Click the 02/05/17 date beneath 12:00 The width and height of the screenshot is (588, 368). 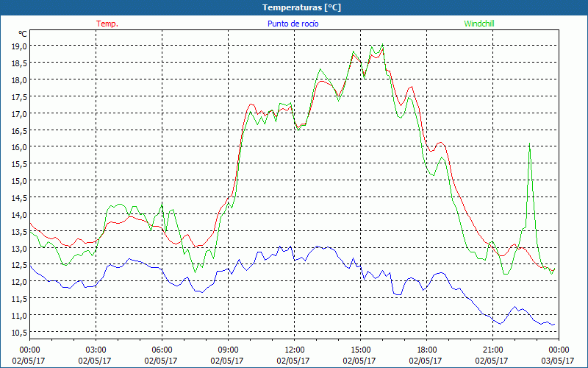(293, 361)
